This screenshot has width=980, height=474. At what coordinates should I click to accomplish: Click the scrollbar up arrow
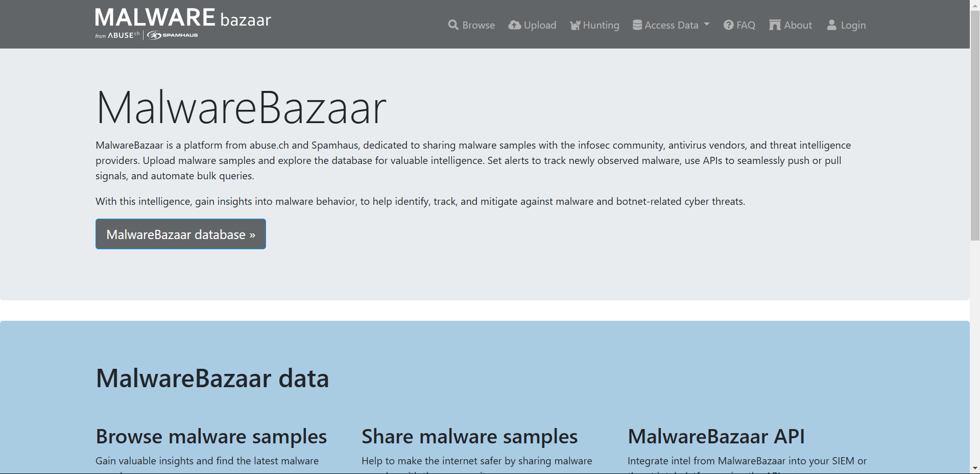(x=975, y=5)
